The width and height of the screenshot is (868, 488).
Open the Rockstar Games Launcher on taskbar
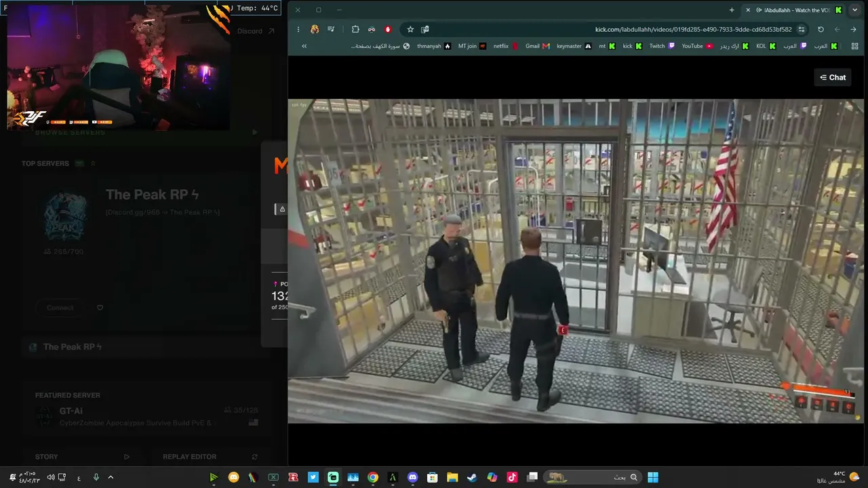pos(294,477)
